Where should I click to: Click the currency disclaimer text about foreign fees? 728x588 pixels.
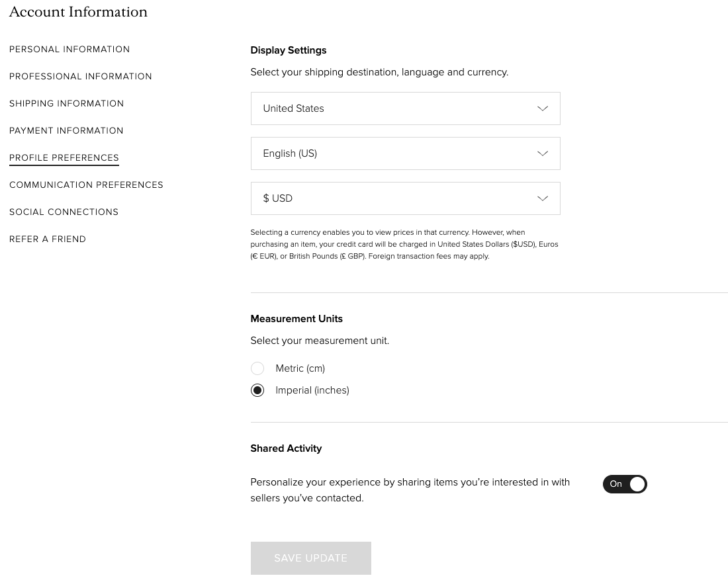(404, 244)
